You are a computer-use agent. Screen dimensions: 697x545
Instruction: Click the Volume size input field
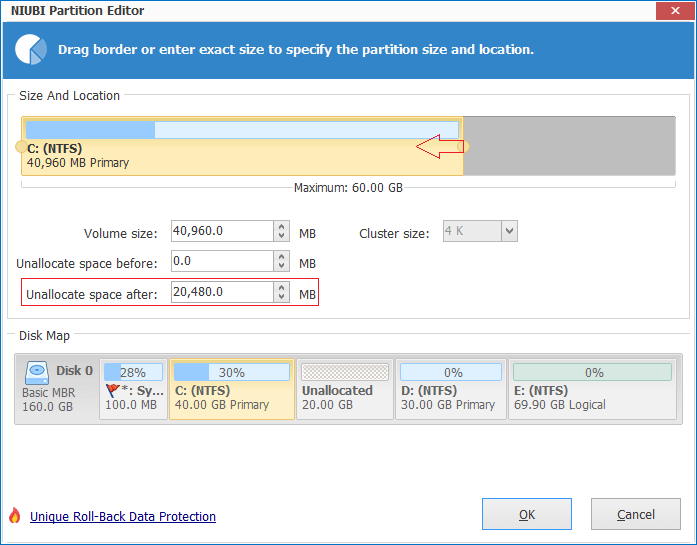click(x=221, y=232)
